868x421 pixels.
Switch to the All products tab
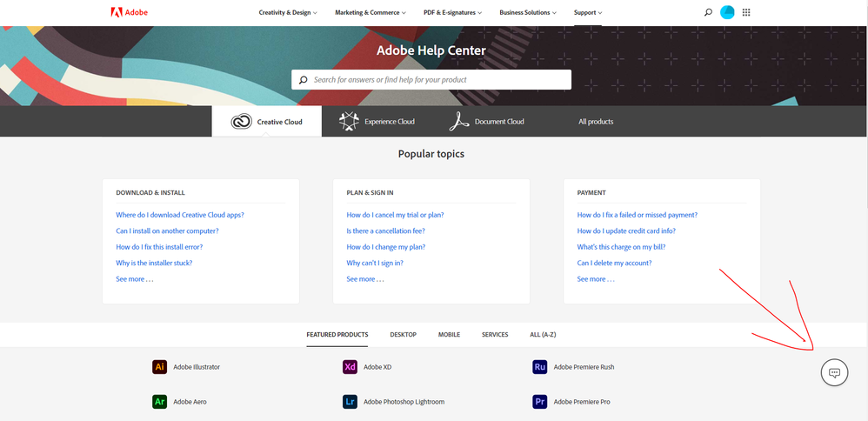[x=596, y=121]
